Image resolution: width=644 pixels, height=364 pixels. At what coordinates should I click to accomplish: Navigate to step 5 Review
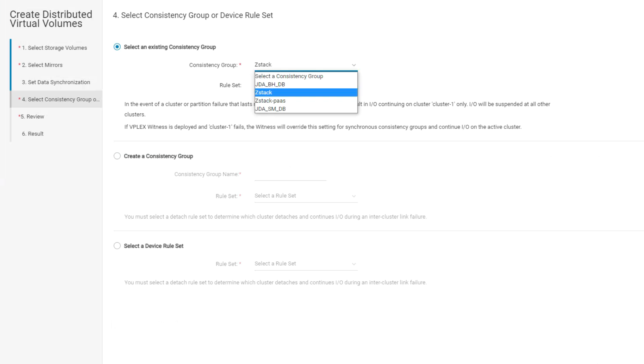click(x=35, y=117)
